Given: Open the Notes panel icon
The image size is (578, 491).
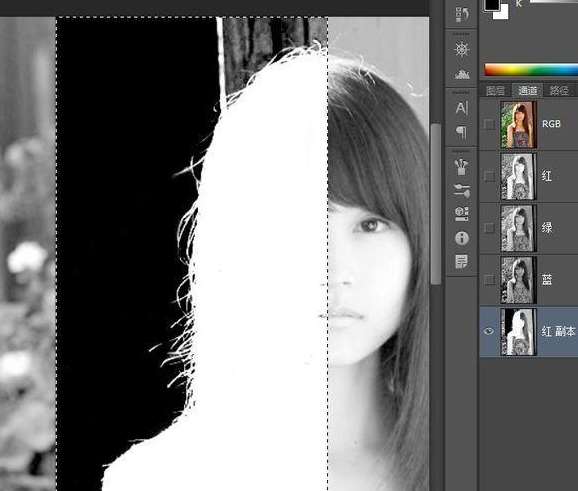Looking at the screenshot, I should (x=462, y=261).
